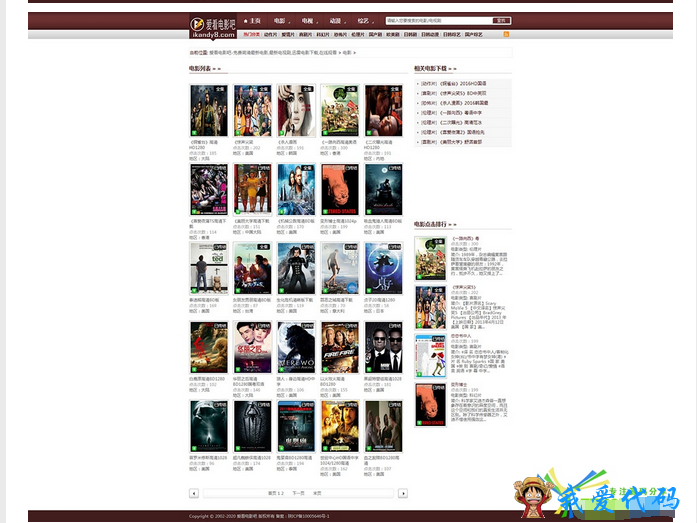Open the 2016HD action movie download link
The image size is (697, 523).
[453, 84]
